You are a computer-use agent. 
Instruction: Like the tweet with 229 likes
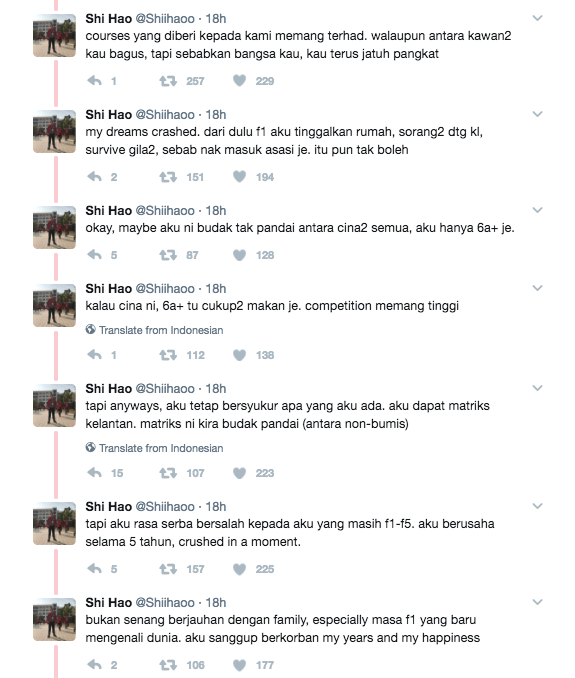[240, 80]
